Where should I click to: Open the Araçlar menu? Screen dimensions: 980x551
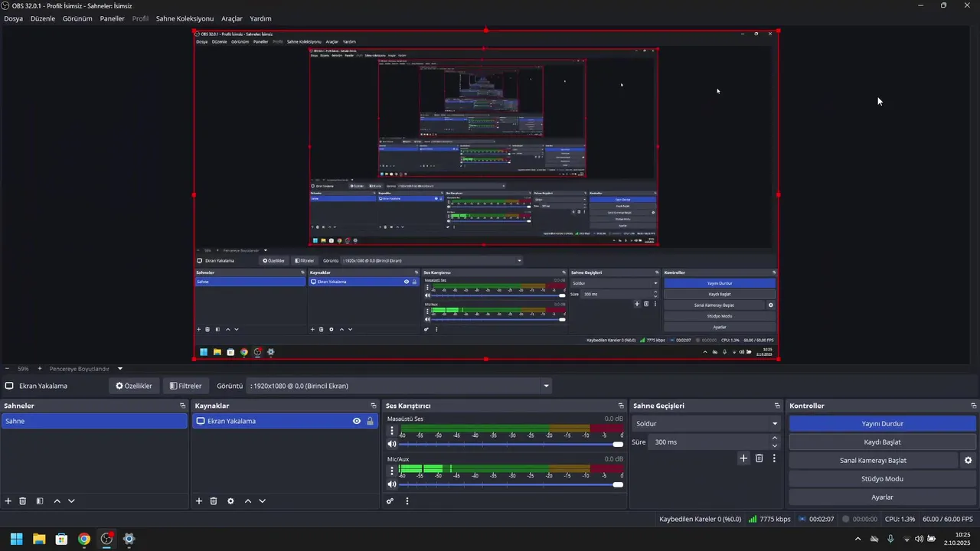tap(231, 18)
